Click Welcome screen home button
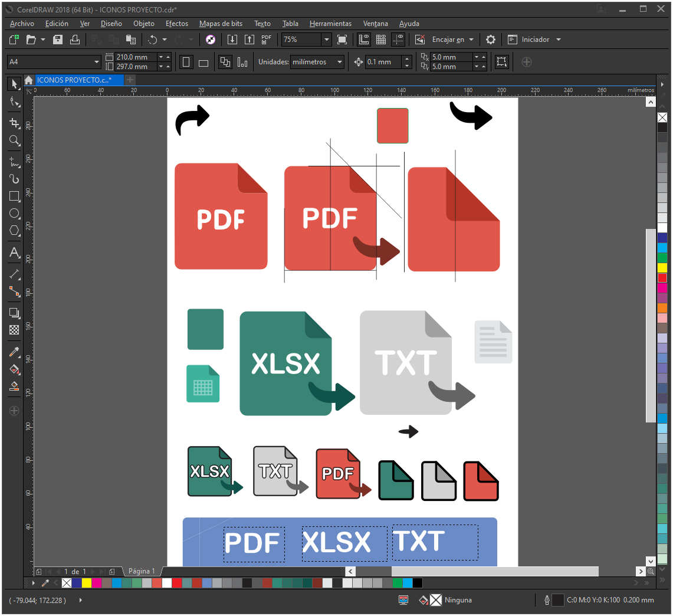This screenshot has height=616, width=673. (29, 80)
